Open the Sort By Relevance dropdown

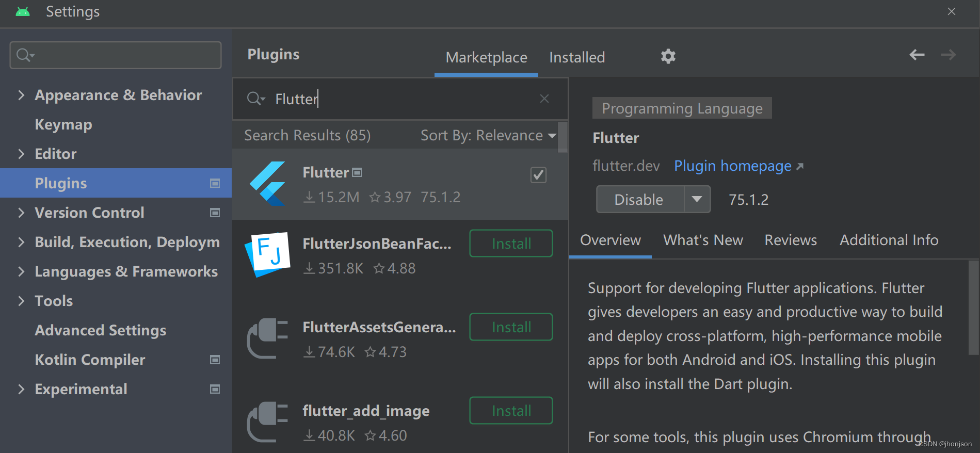pyautogui.click(x=488, y=135)
